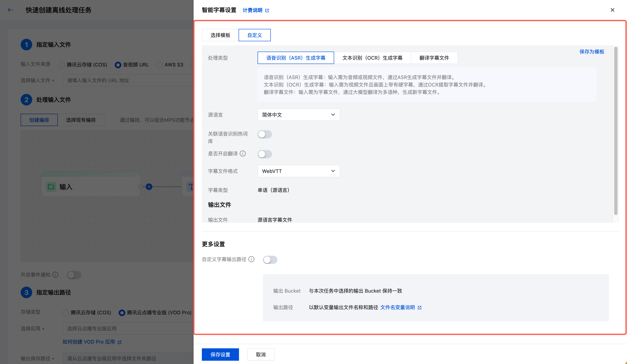Click the panel's vertical scrollbar
The image size is (627, 364).
616,130
